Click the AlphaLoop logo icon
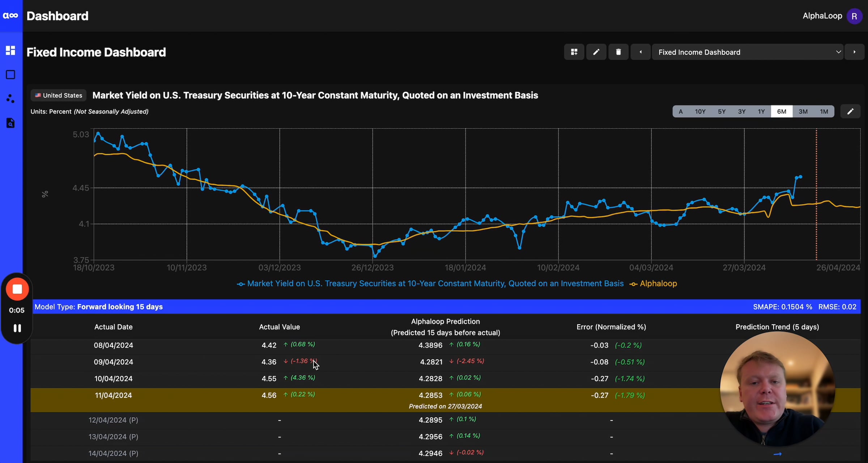 click(11, 16)
